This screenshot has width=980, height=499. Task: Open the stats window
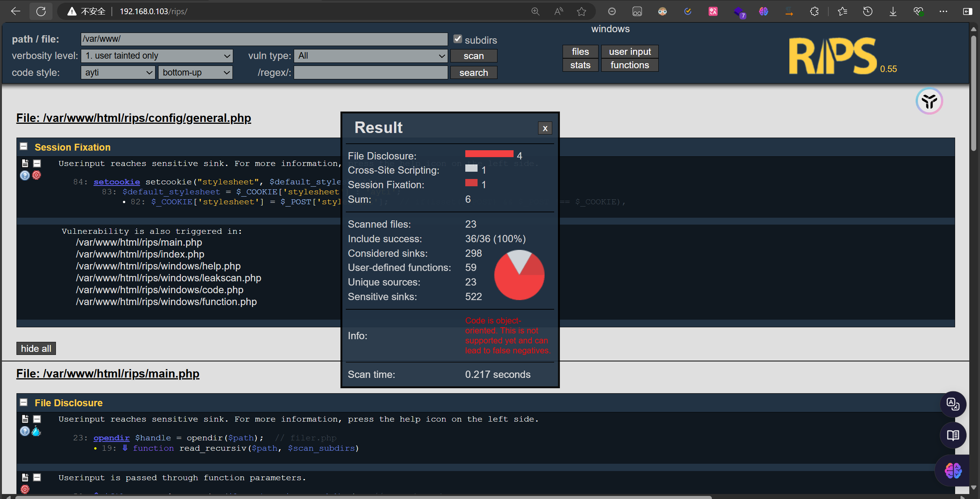pos(581,65)
